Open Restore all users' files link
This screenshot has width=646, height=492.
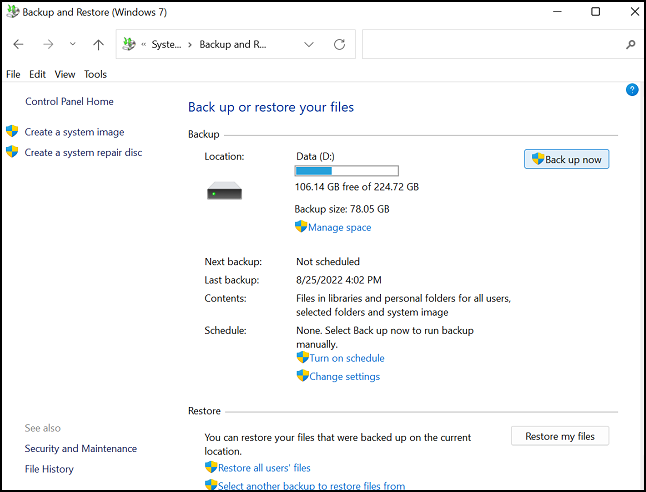(x=264, y=468)
